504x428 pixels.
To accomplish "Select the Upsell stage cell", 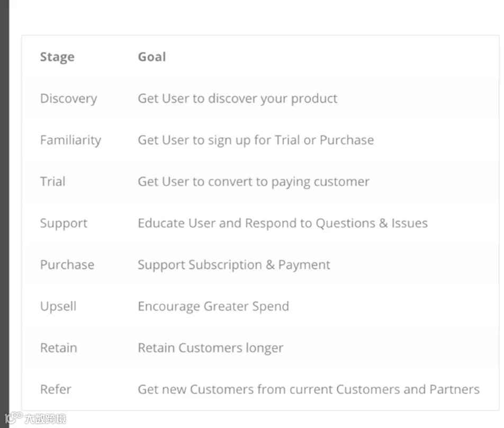I will (58, 307).
